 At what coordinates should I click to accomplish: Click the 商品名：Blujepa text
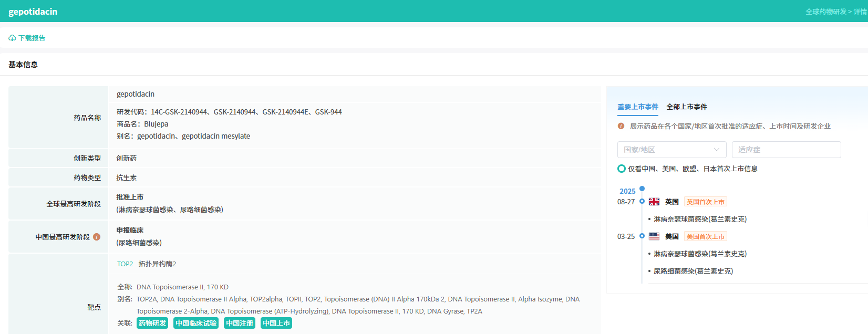tap(142, 124)
